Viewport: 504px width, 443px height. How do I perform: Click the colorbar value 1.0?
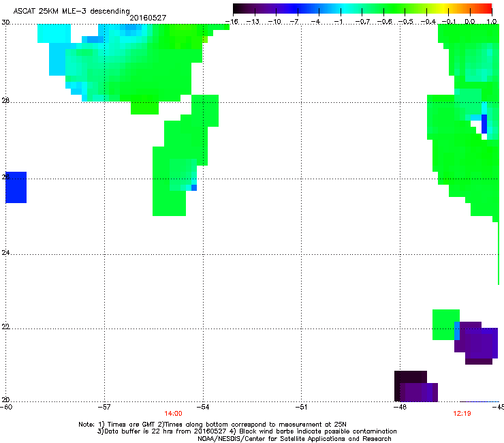pyautogui.click(x=492, y=22)
